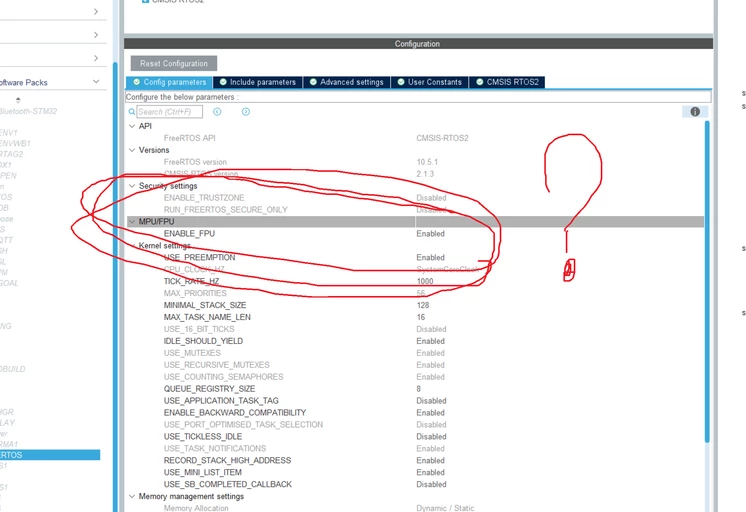Select Bluetooth-STM32 in the software packs list
This screenshot has height=512, width=746.
pyautogui.click(x=28, y=111)
